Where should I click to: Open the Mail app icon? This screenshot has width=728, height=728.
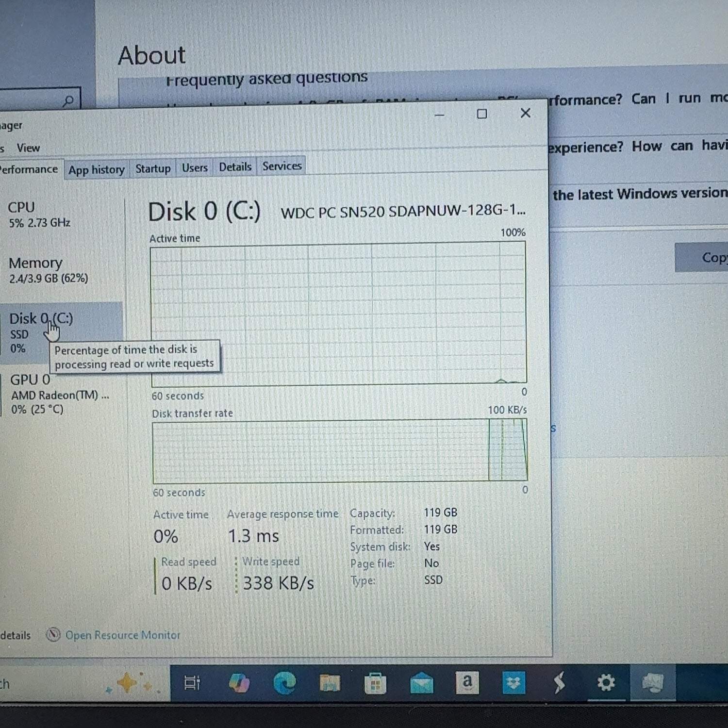pos(421,683)
